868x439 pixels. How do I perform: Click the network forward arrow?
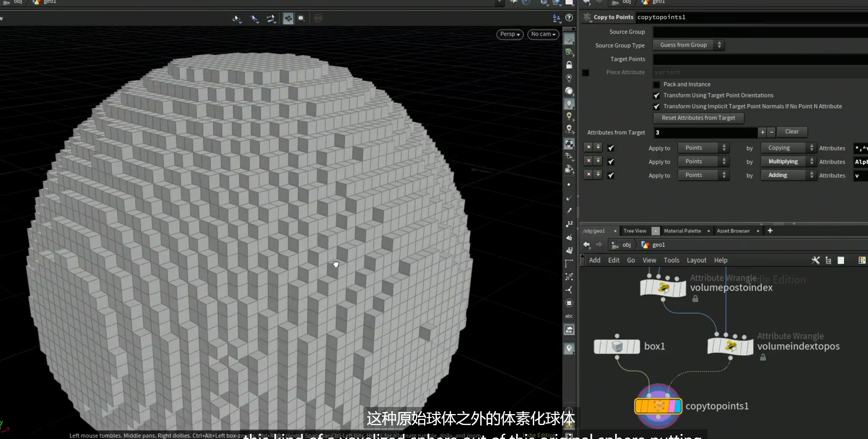pos(599,244)
